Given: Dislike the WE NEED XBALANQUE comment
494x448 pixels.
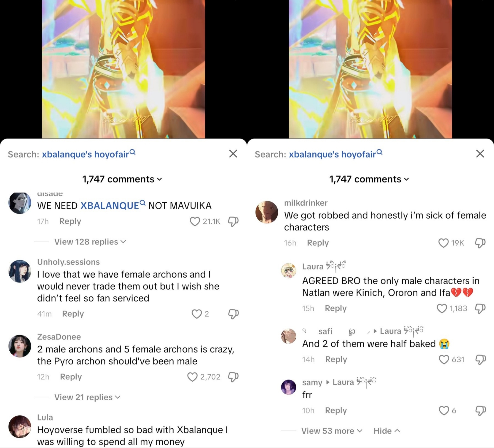Looking at the screenshot, I should click(x=233, y=221).
